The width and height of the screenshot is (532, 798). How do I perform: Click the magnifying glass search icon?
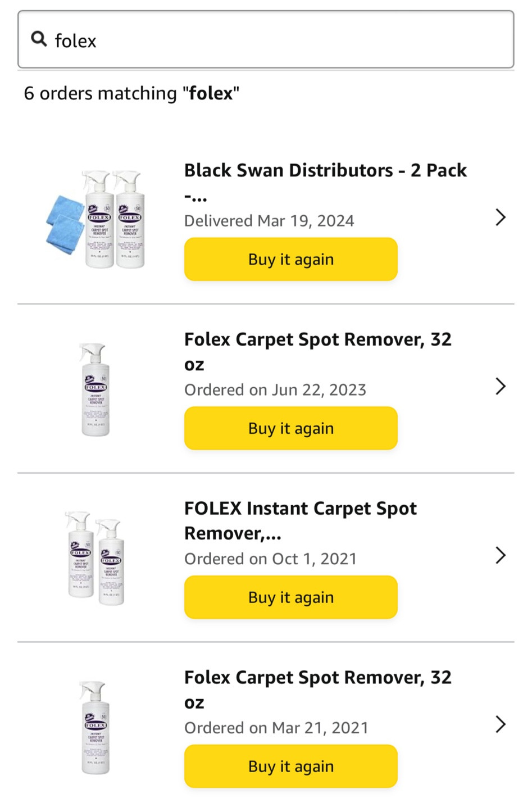39,39
